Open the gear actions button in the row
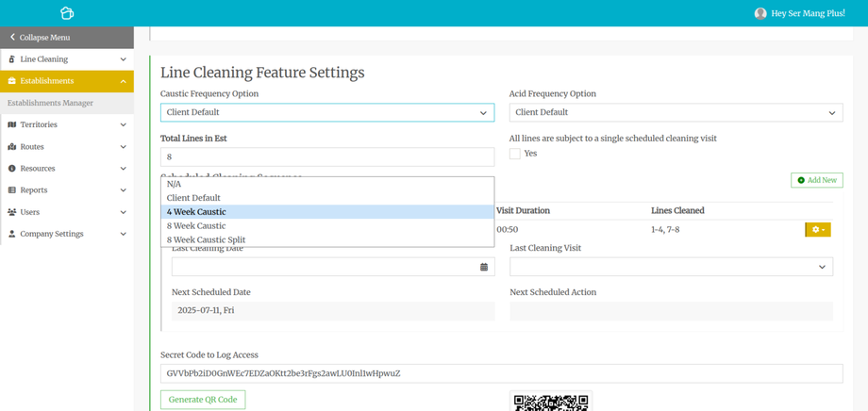868x411 pixels. [x=817, y=230]
